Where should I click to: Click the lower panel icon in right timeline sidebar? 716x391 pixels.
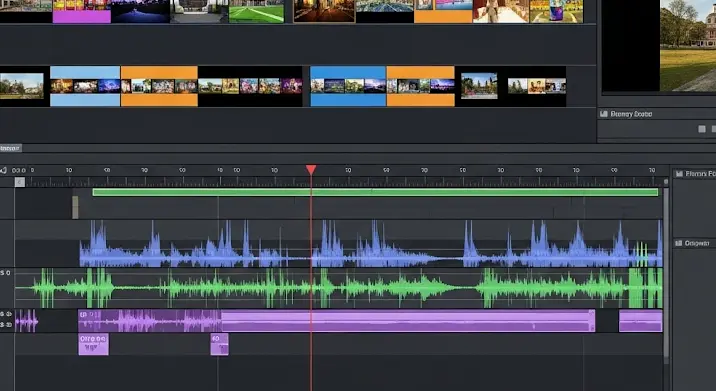click(679, 243)
